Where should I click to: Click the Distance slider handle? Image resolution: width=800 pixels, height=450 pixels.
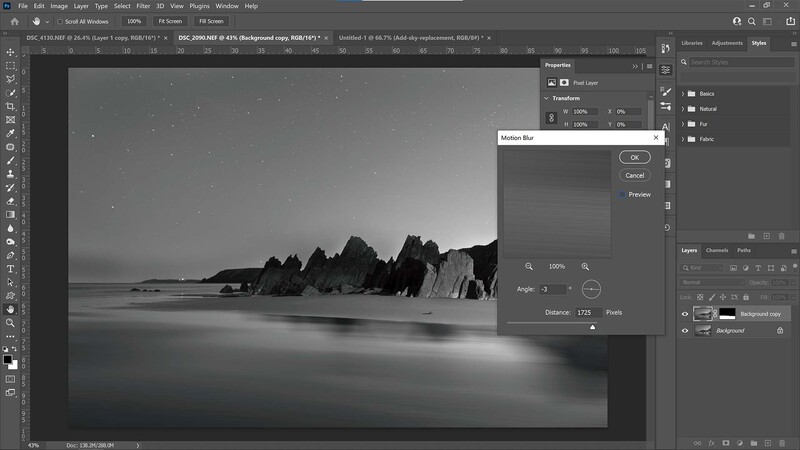592,327
